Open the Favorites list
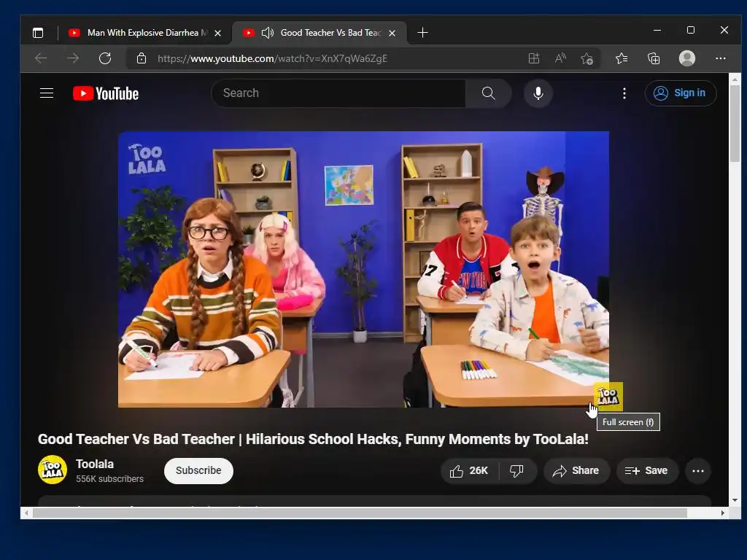This screenshot has height=560, width=747. 622,58
